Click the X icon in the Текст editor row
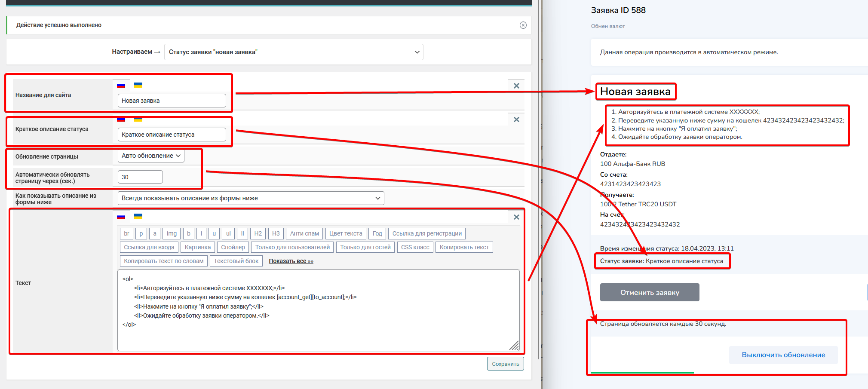This screenshot has height=389, width=868. click(516, 217)
